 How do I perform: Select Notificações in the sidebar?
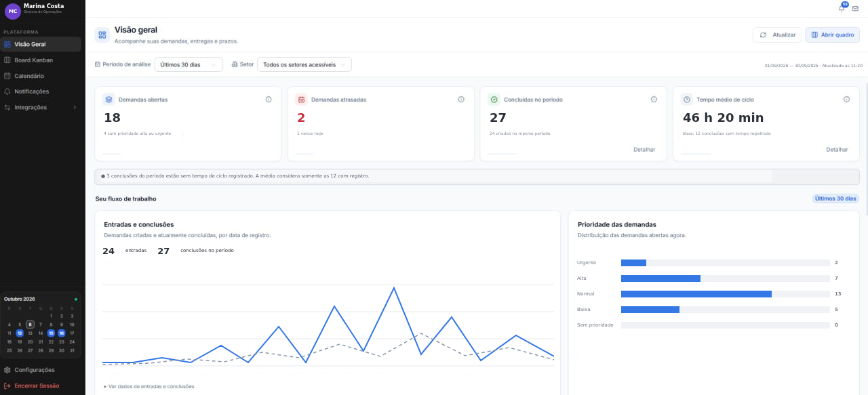[x=41, y=91]
